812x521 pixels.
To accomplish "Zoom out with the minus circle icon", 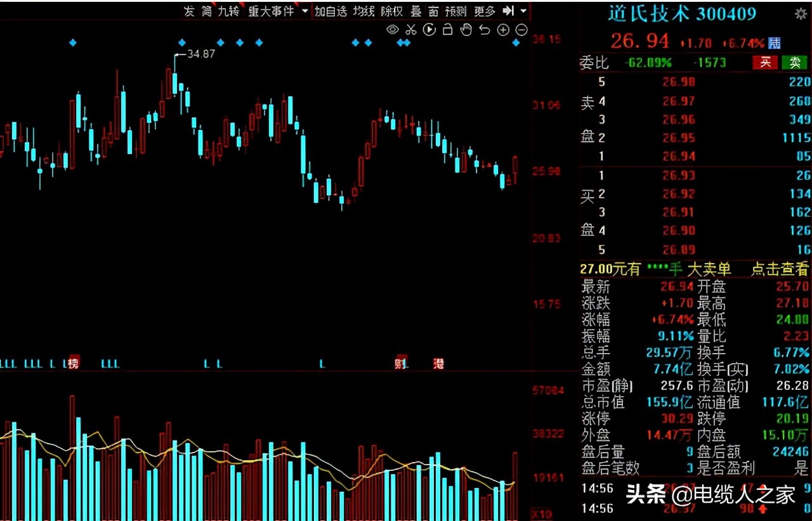I will [521, 29].
